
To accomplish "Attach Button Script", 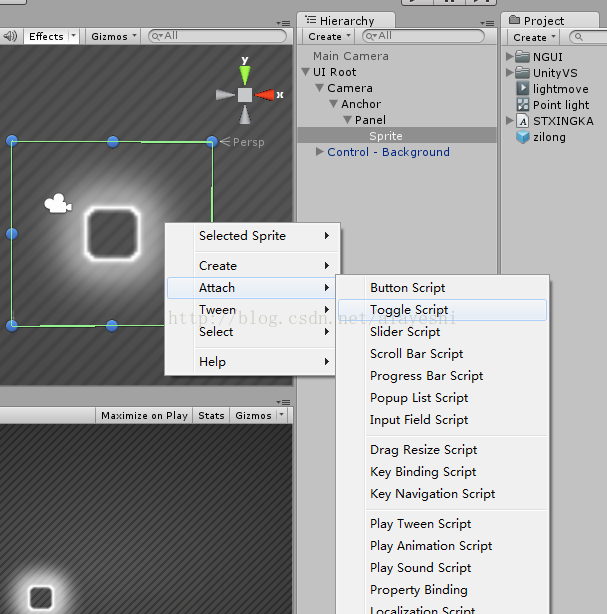I will (x=443, y=288).
